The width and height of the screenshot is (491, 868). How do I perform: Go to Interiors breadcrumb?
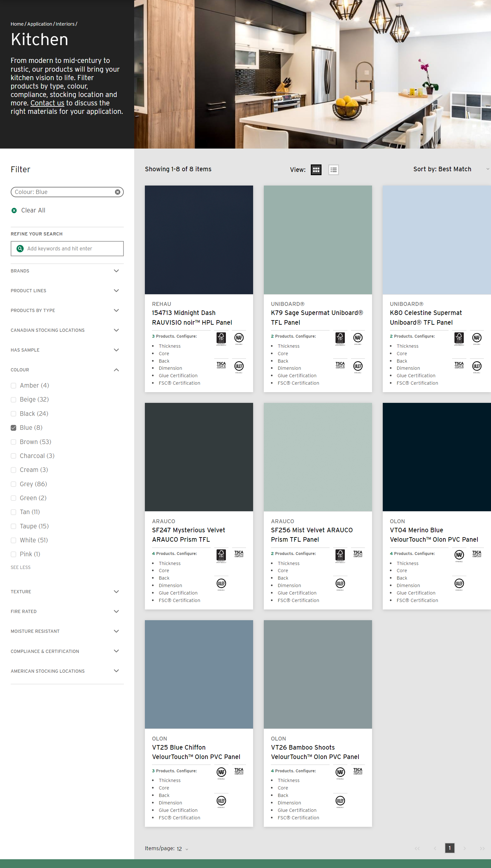(x=65, y=24)
